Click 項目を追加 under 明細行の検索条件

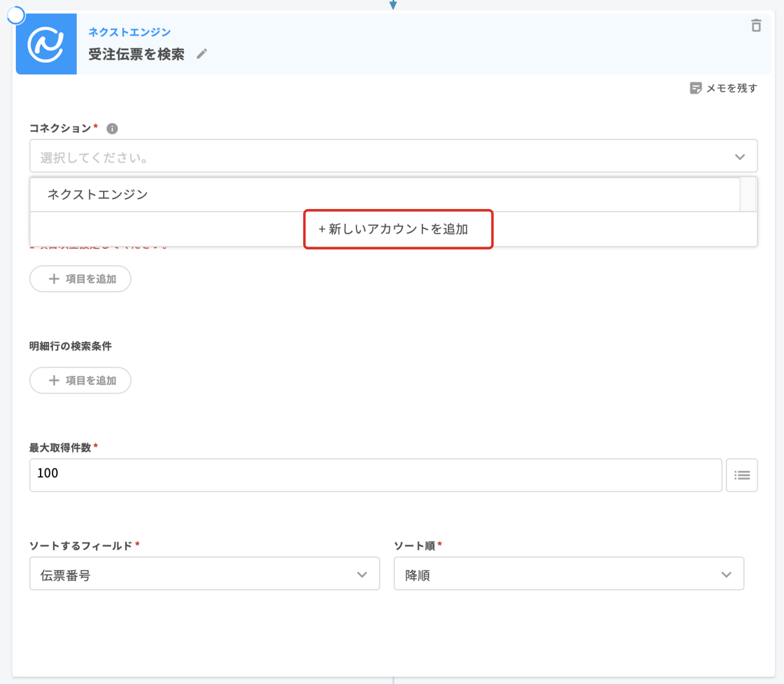coord(81,381)
